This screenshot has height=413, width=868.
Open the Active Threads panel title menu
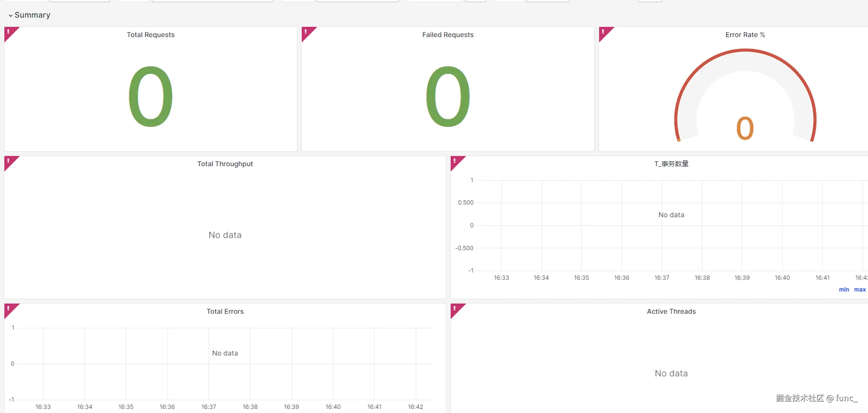(671, 312)
